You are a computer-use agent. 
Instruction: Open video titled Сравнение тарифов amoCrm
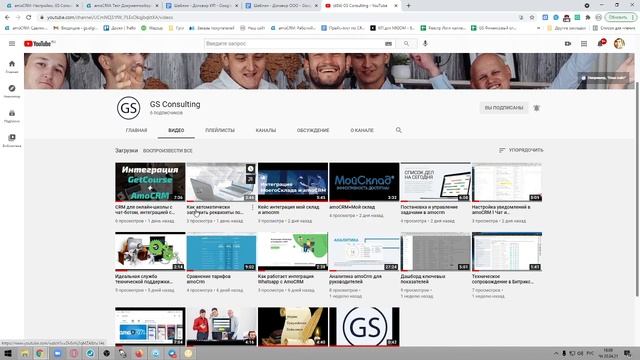208,279
